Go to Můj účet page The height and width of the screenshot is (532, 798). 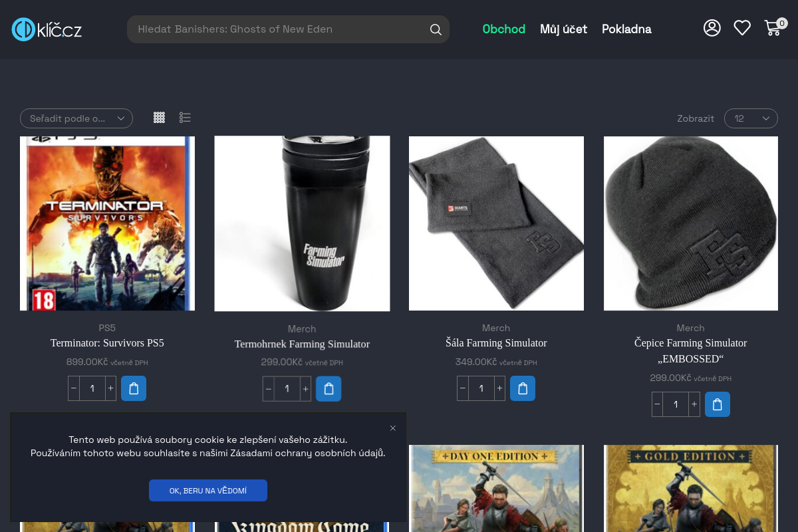[x=563, y=29]
